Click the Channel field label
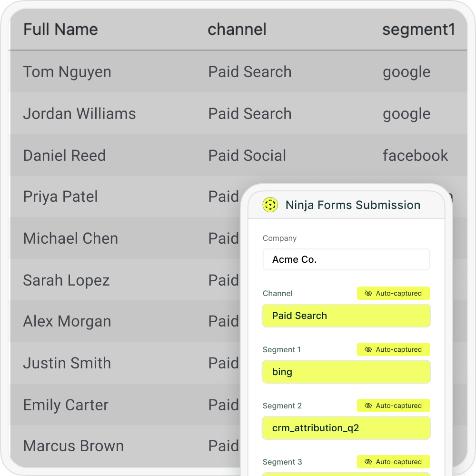This screenshot has height=476, width=476. pos(278,294)
